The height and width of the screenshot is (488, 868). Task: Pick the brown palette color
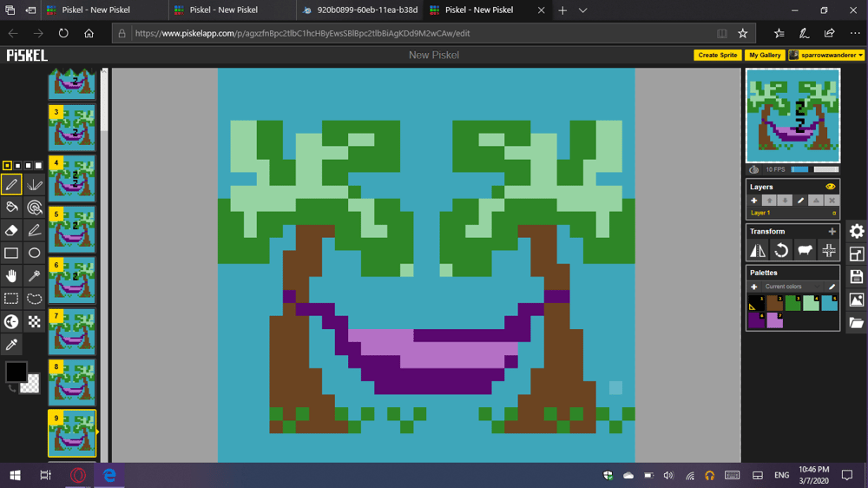(774, 303)
